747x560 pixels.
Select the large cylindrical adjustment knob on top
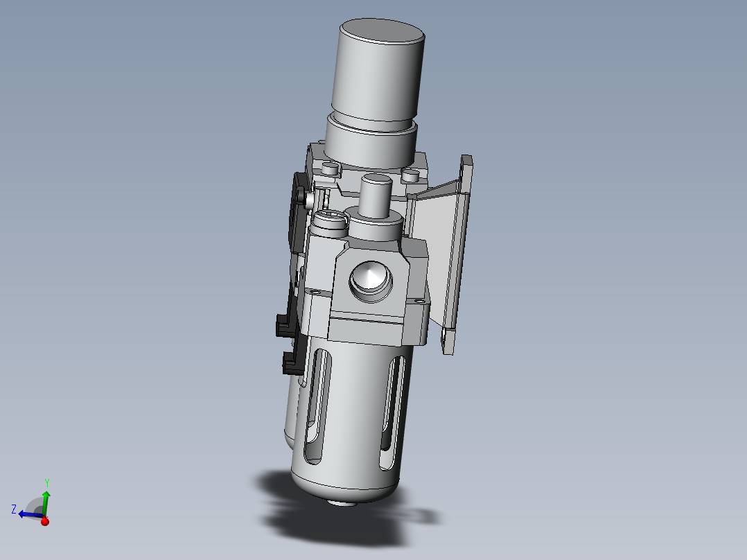click(379, 71)
